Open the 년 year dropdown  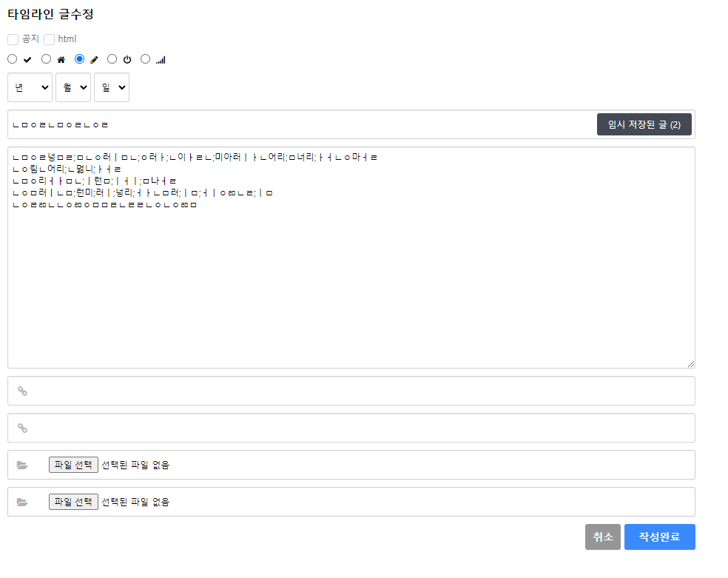tap(30, 87)
